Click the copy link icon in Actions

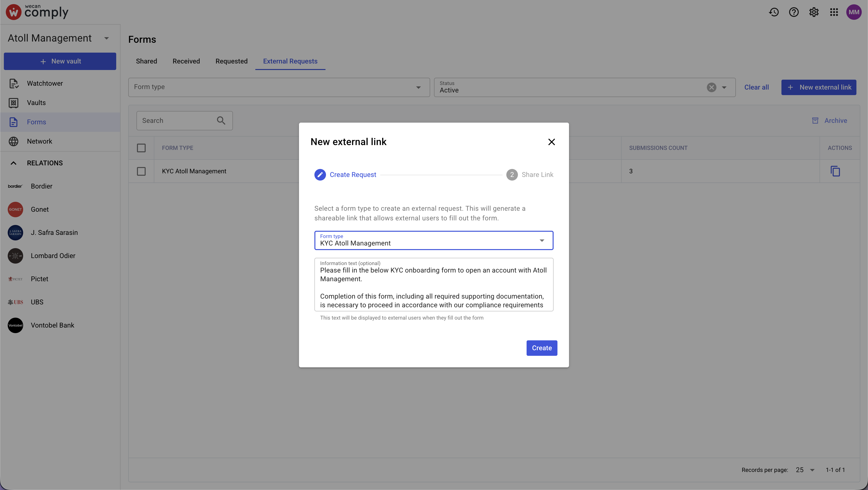pyautogui.click(x=835, y=171)
